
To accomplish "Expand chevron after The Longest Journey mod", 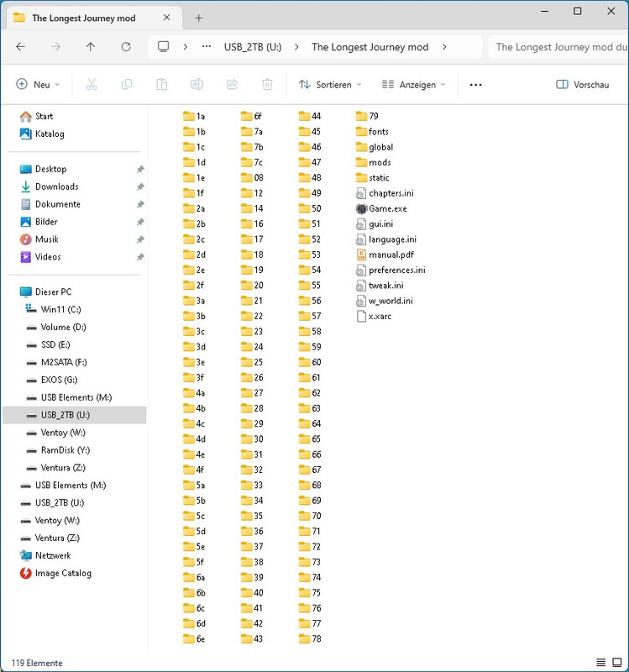I will coord(444,47).
